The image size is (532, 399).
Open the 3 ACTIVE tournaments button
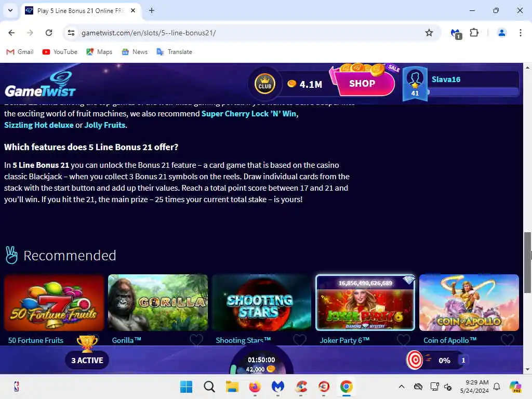coord(87,361)
